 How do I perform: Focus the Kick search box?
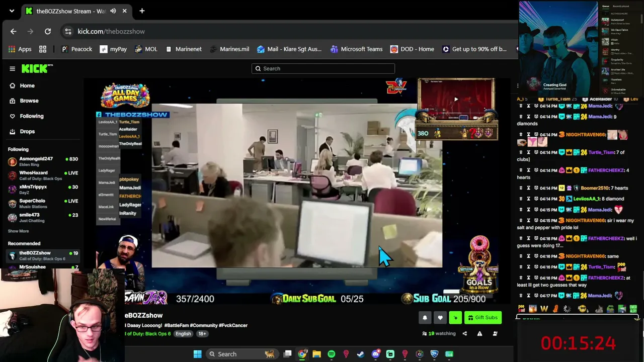(323, 68)
